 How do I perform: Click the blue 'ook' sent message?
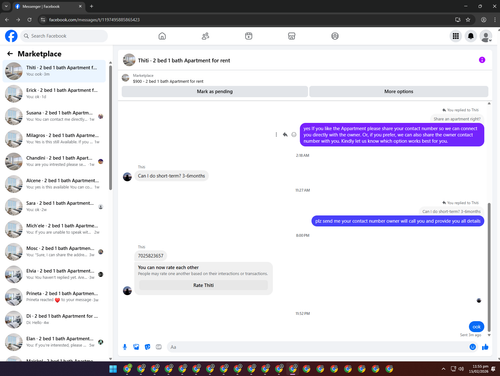coord(476,327)
